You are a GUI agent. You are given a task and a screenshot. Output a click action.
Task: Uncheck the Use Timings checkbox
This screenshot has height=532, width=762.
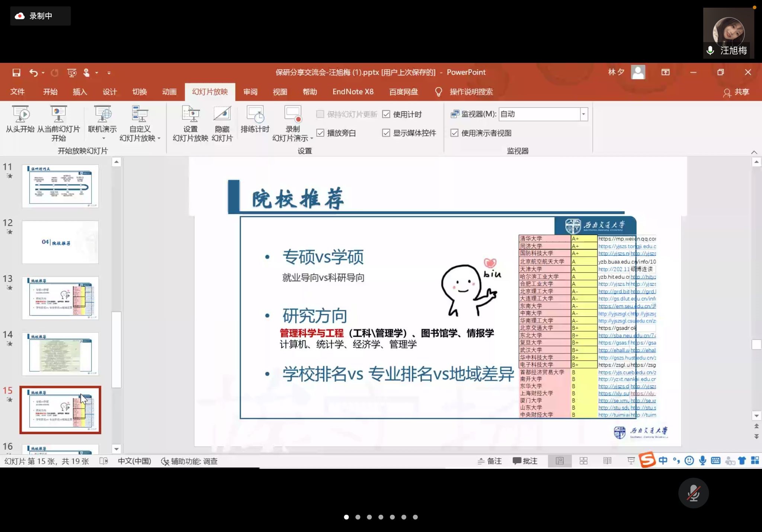pyautogui.click(x=386, y=115)
